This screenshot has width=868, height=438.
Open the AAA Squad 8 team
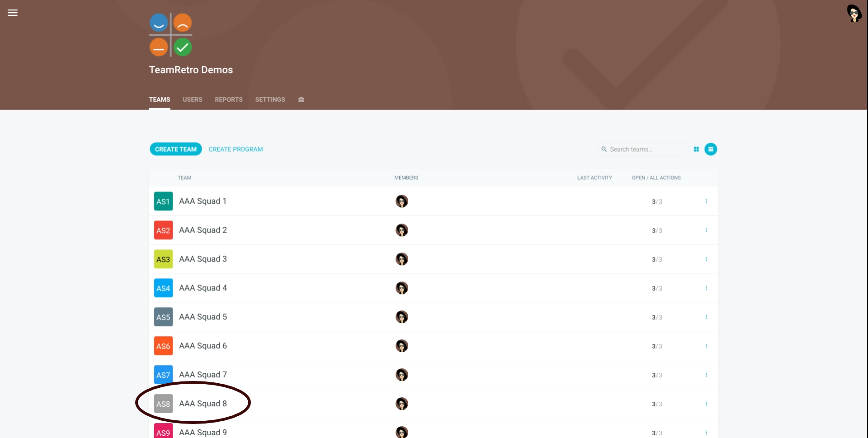pos(203,404)
